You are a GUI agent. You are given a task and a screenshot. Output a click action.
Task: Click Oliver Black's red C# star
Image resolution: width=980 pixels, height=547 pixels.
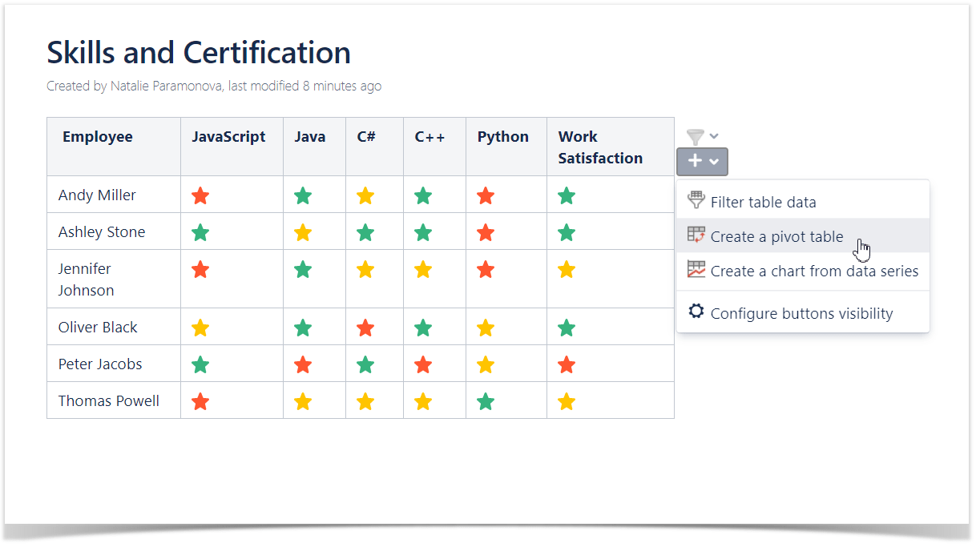pyautogui.click(x=365, y=328)
